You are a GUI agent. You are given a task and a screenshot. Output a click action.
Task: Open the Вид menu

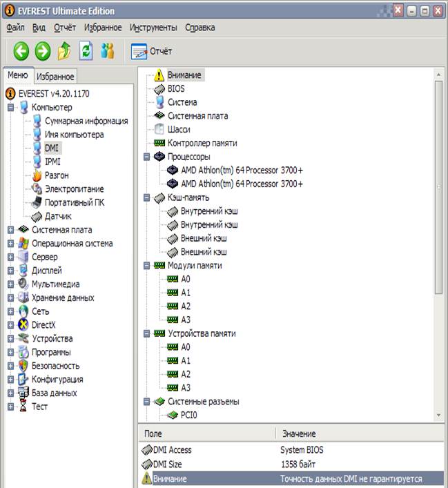[x=39, y=28]
